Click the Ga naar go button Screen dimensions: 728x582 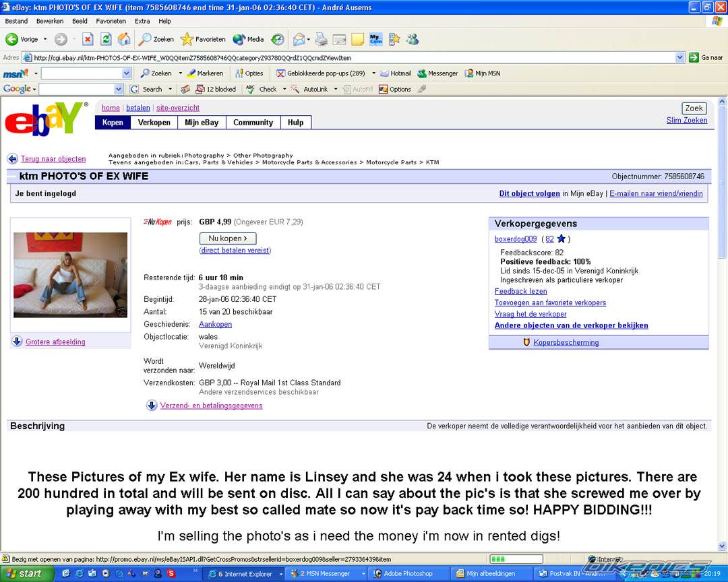tap(706, 57)
